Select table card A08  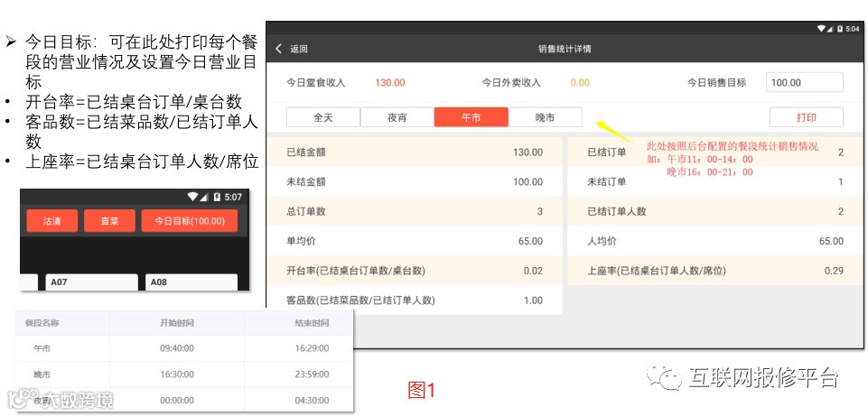(x=191, y=282)
